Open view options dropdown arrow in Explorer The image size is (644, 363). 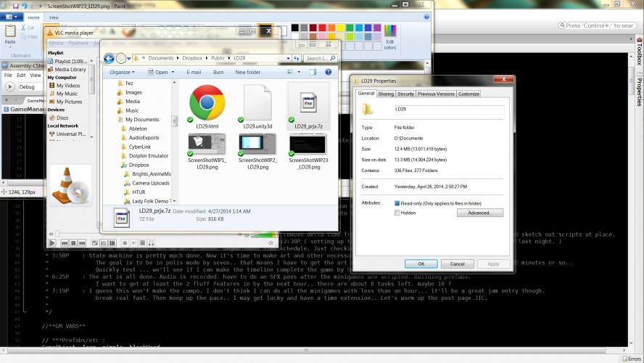click(x=299, y=72)
